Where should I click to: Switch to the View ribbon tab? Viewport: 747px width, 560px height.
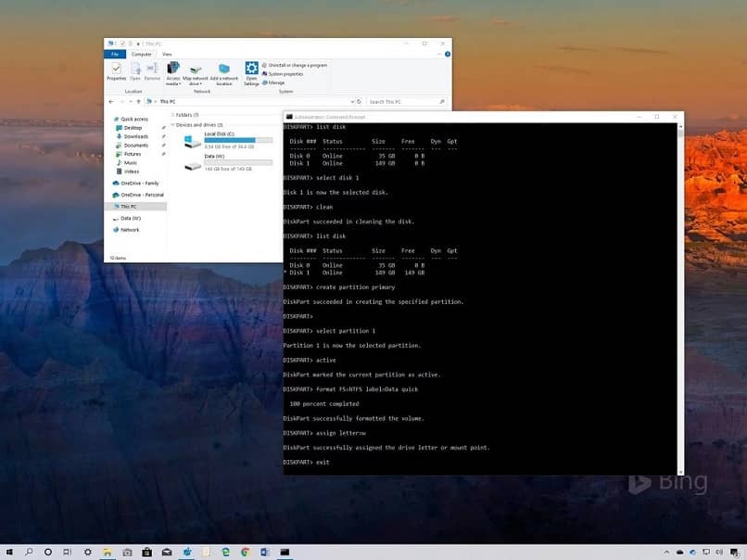click(167, 55)
